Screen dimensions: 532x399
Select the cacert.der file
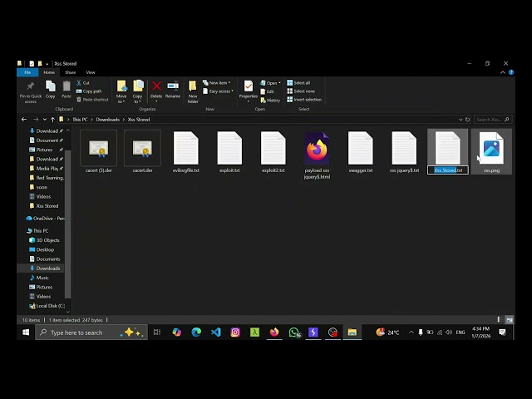pos(142,151)
